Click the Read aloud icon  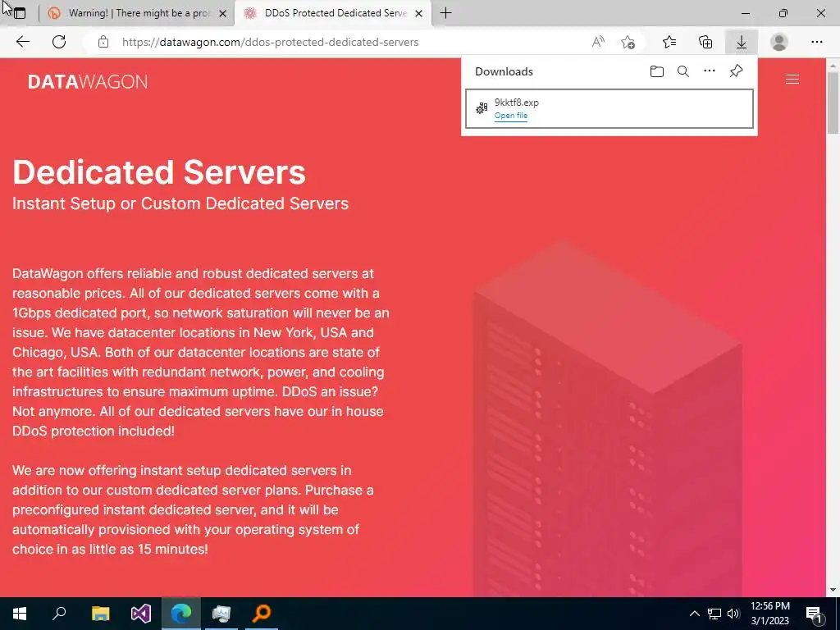click(x=598, y=42)
